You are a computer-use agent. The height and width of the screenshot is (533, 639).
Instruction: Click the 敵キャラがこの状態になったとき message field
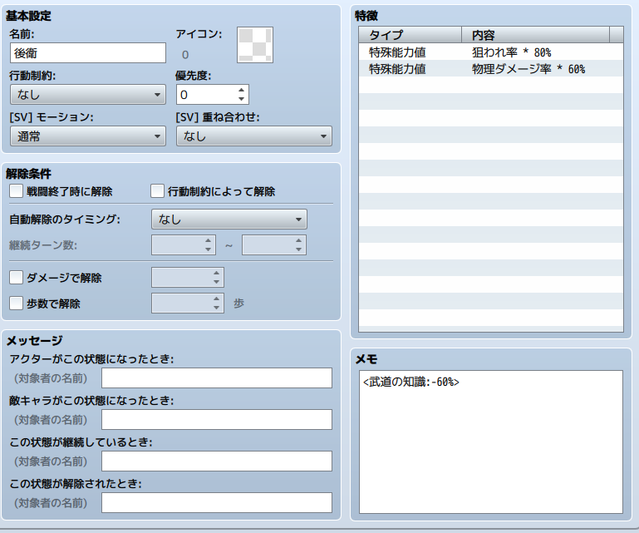pos(217,420)
